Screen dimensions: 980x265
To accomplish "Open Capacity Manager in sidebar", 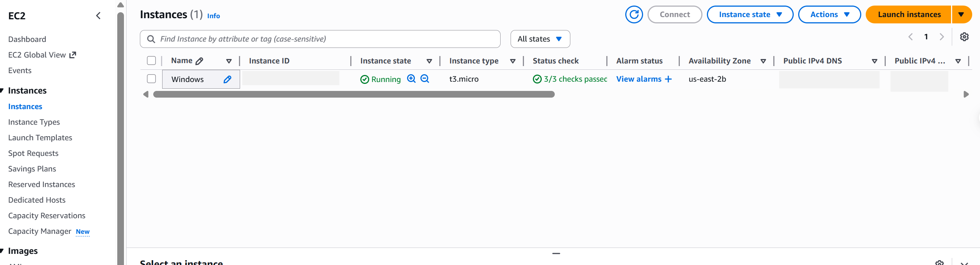I will (x=40, y=232).
